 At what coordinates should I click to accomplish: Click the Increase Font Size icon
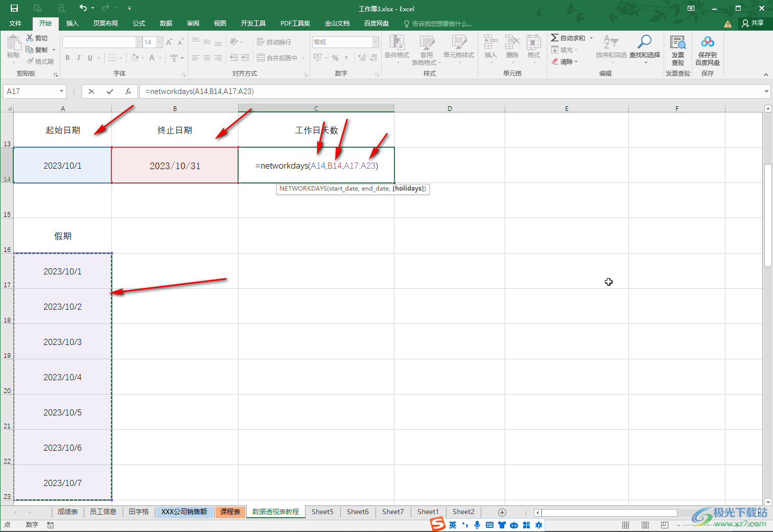[169, 42]
